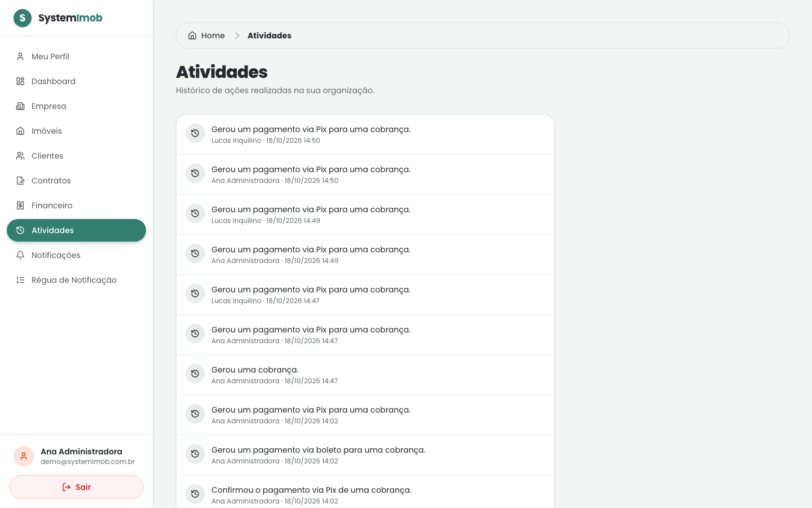The height and width of the screenshot is (508, 812).
Task: Open Notificações from sidebar
Action: tap(76, 255)
